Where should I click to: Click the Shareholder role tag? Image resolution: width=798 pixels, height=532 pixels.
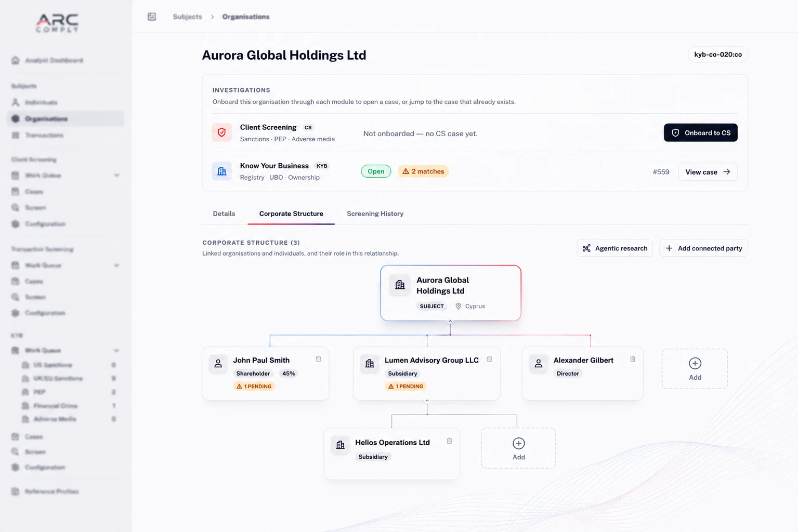253,374
